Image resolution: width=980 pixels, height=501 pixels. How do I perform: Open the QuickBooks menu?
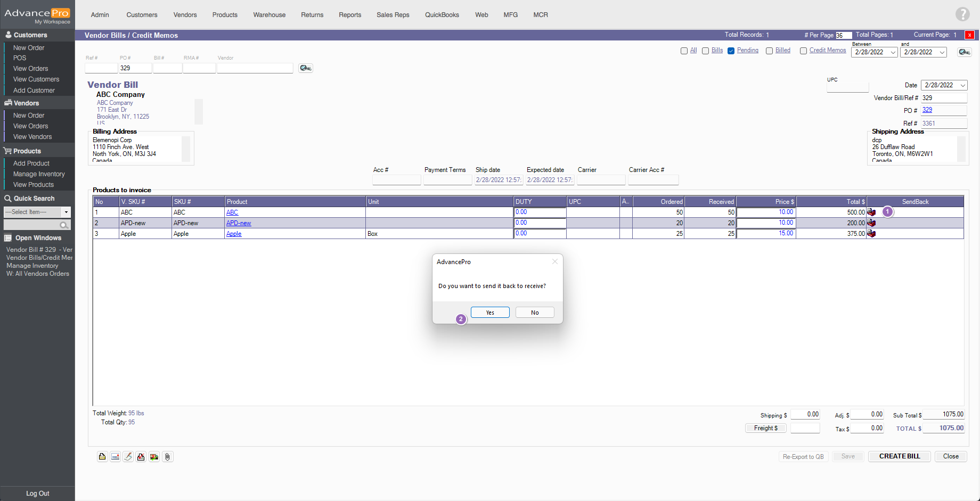442,15
